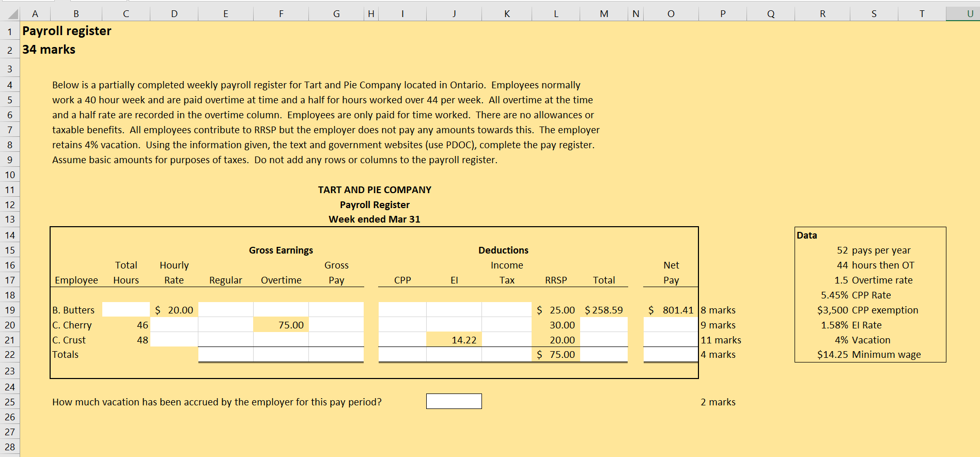The height and width of the screenshot is (457, 980).
Task: Click the 'Gross Earnings' header
Action: pos(281,250)
